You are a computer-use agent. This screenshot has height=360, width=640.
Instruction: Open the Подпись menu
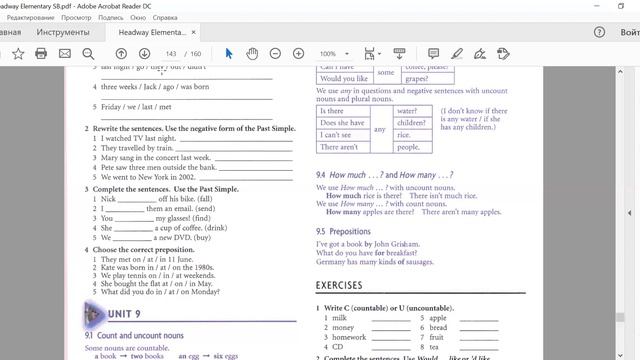(111, 18)
